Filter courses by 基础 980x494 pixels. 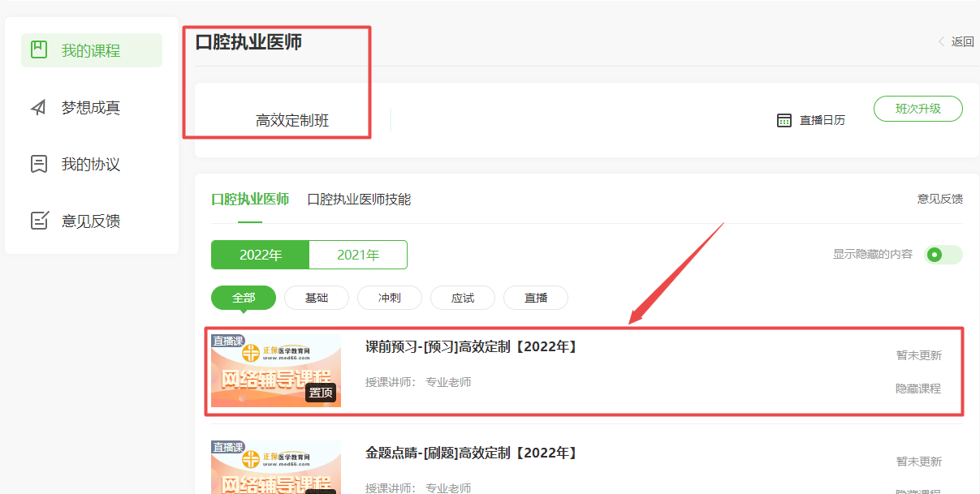tap(317, 298)
